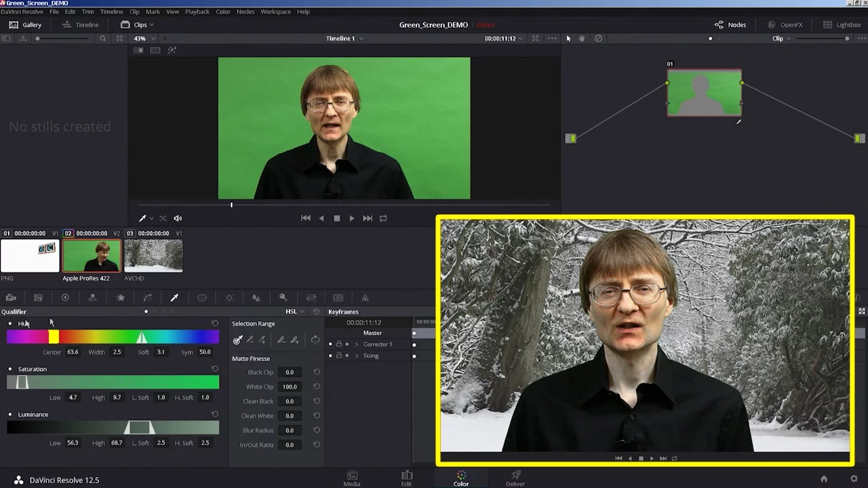Toggle the Gallery panel button

pyautogui.click(x=25, y=25)
